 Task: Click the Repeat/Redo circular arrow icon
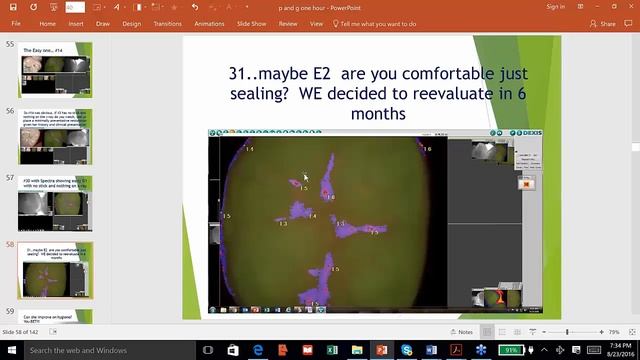tap(33, 7)
